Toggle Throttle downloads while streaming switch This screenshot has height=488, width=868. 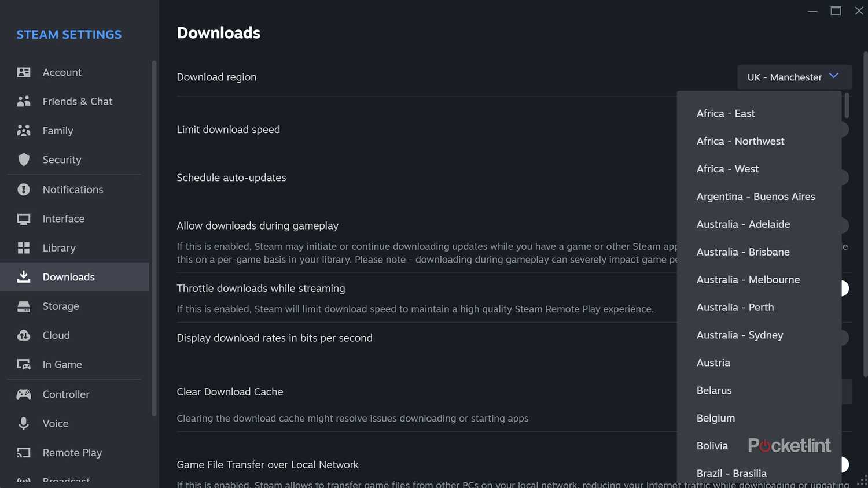pyautogui.click(x=845, y=288)
